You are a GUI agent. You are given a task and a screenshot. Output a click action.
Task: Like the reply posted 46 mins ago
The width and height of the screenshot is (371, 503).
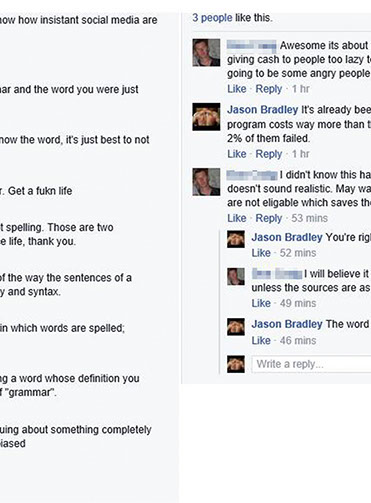261,341
